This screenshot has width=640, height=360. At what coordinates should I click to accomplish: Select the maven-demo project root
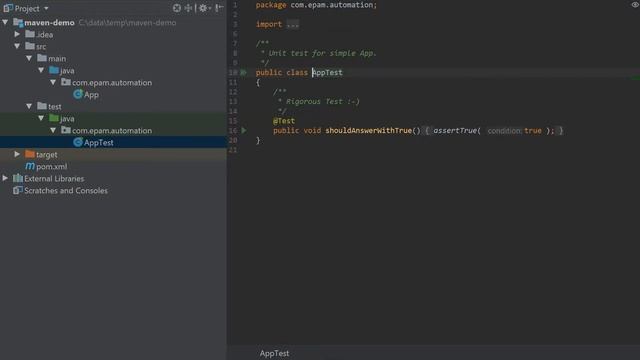click(x=49, y=22)
